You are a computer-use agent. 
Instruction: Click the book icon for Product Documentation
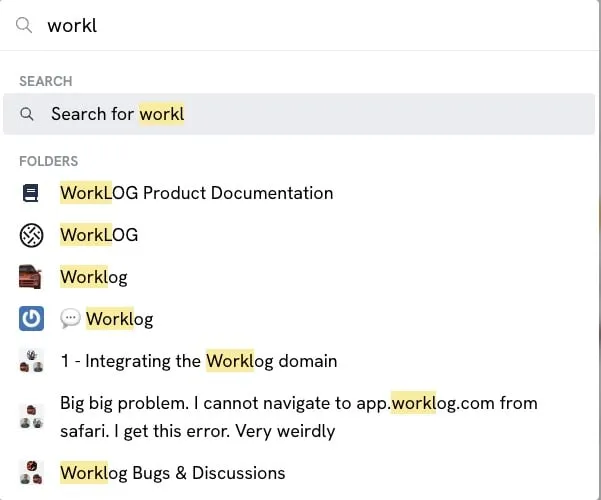pos(31,193)
